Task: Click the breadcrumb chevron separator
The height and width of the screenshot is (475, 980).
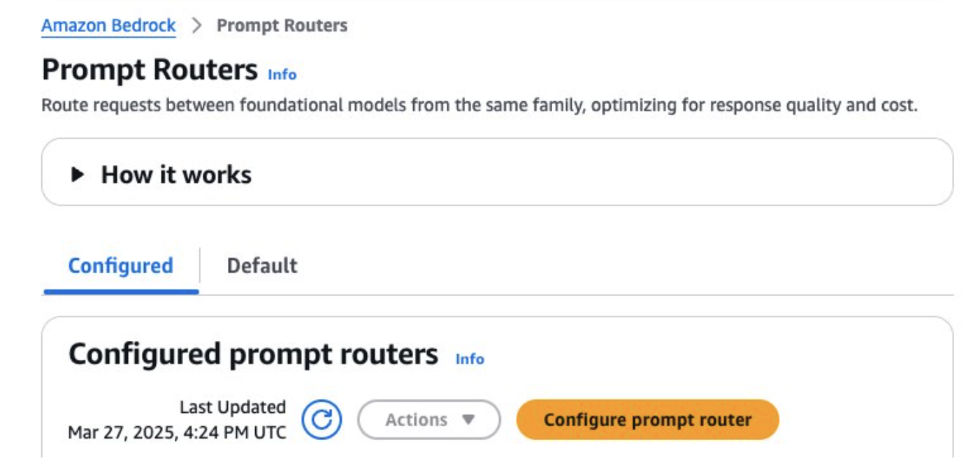Action: point(197,26)
